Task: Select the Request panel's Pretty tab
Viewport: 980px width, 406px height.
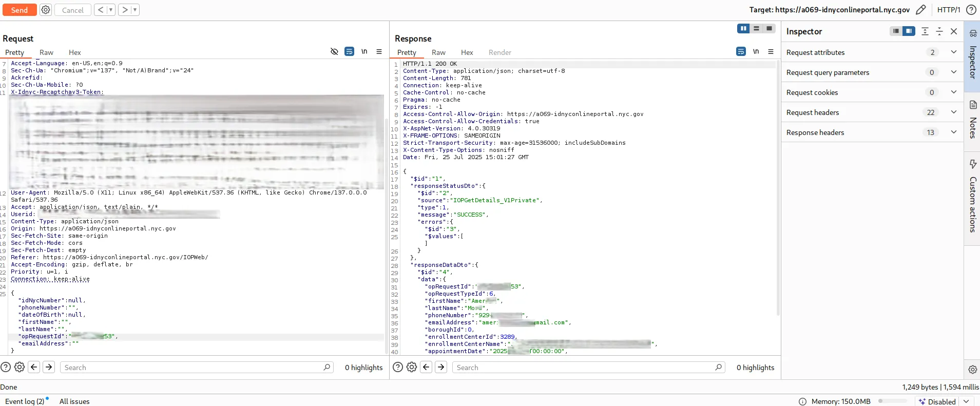Action: [15, 52]
